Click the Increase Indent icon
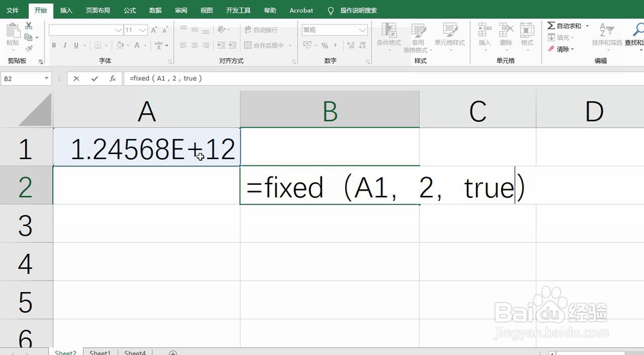The height and width of the screenshot is (355, 644). pos(232,45)
